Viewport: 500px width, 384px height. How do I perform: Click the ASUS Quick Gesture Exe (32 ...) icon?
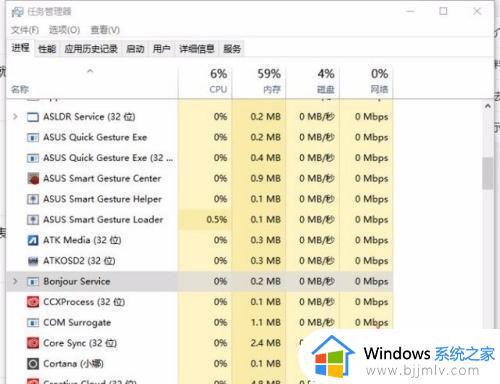click(x=33, y=158)
